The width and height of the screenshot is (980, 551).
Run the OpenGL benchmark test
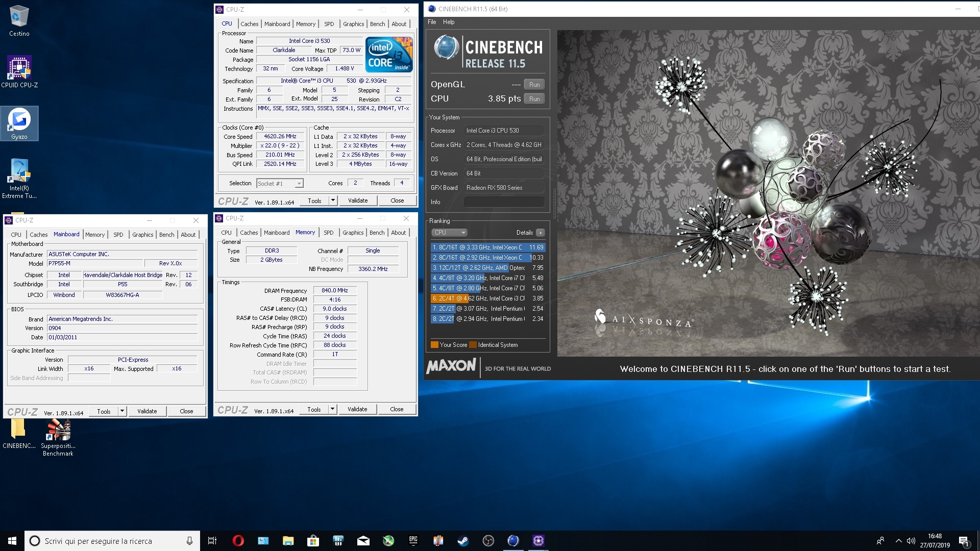tap(534, 85)
